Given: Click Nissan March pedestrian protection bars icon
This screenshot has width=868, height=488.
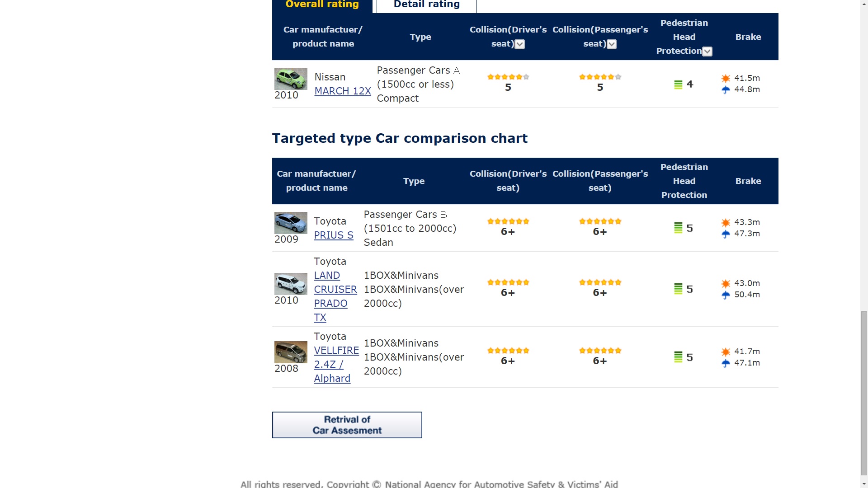Looking at the screenshot, I should (678, 84).
